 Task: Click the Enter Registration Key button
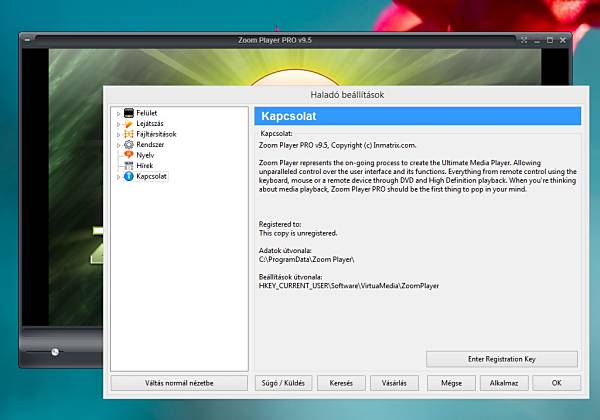pos(502,359)
